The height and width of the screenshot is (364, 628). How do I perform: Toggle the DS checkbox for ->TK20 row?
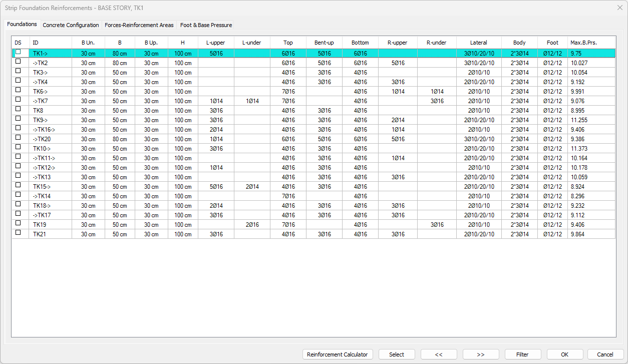point(19,138)
